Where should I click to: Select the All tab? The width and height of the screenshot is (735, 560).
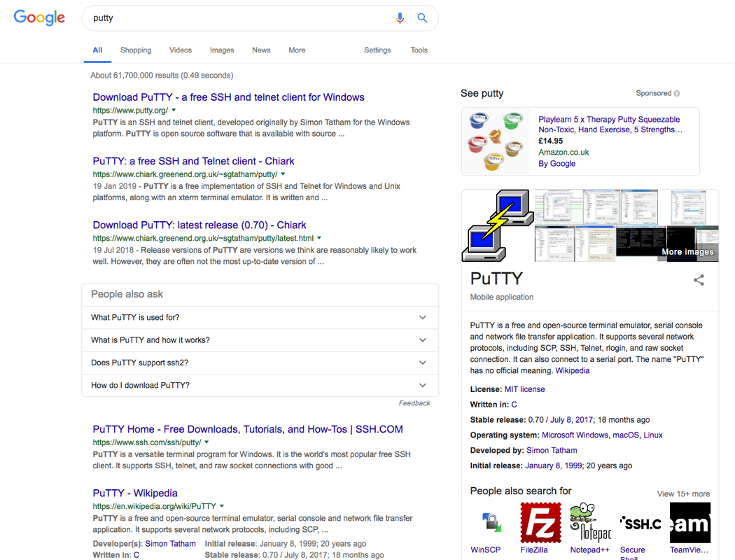pyautogui.click(x=97, y=50)
